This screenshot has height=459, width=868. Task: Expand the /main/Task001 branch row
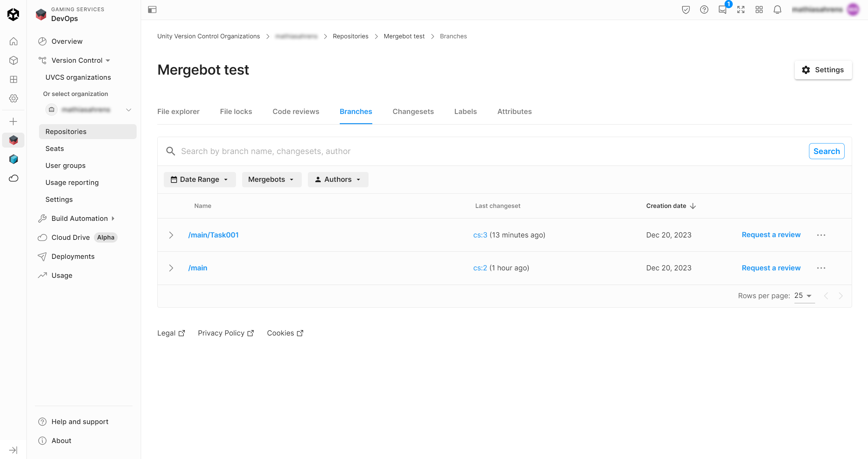(171, 235)
